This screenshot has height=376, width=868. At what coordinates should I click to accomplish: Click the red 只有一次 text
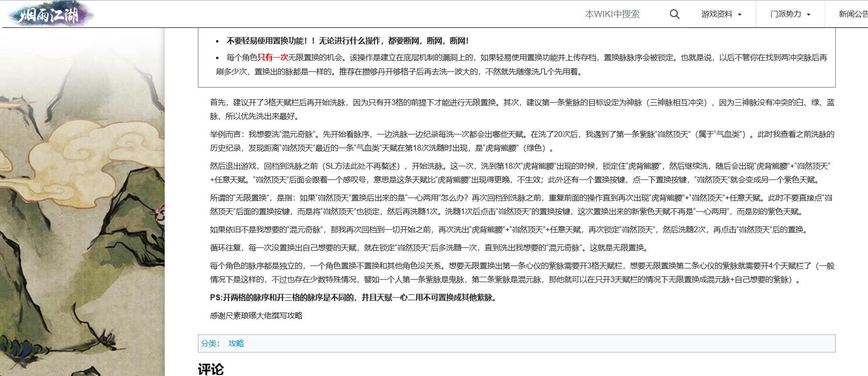273,58
